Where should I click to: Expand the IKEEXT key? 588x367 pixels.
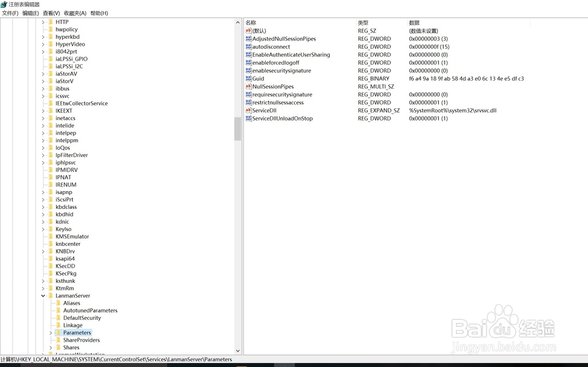43,111
